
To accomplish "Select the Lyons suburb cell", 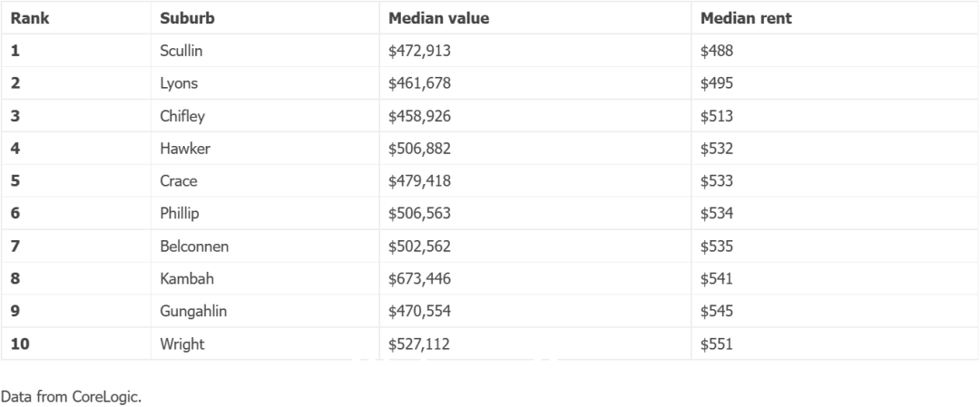I will pyautogui.click(x=265, y=83).
